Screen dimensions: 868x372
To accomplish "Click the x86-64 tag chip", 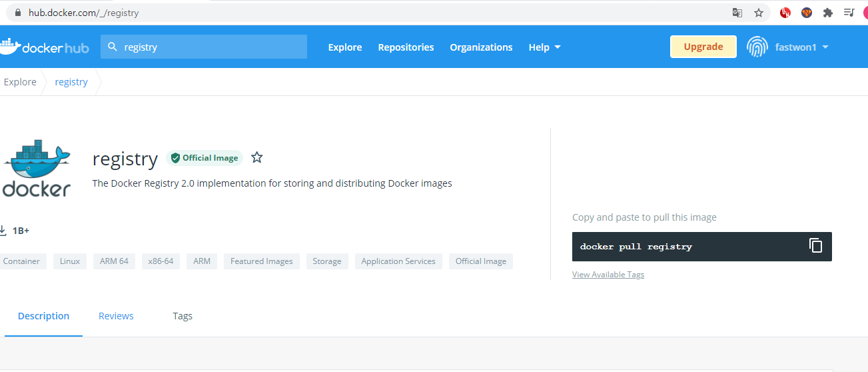I will (161, 261).
